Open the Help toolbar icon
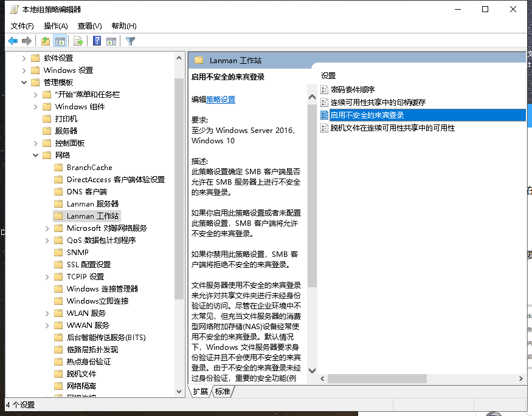This screenshot has height=416, width=532. [x=97, y=41]
